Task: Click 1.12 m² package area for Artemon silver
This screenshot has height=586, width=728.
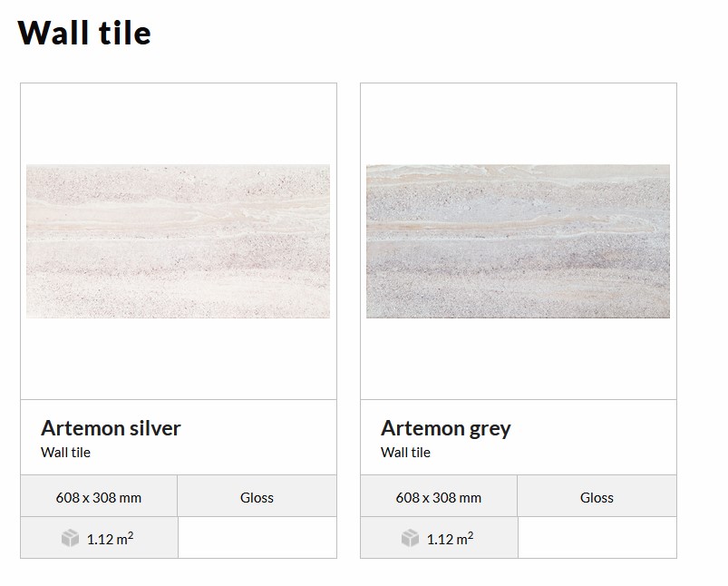Action: (x=110, y=539)
